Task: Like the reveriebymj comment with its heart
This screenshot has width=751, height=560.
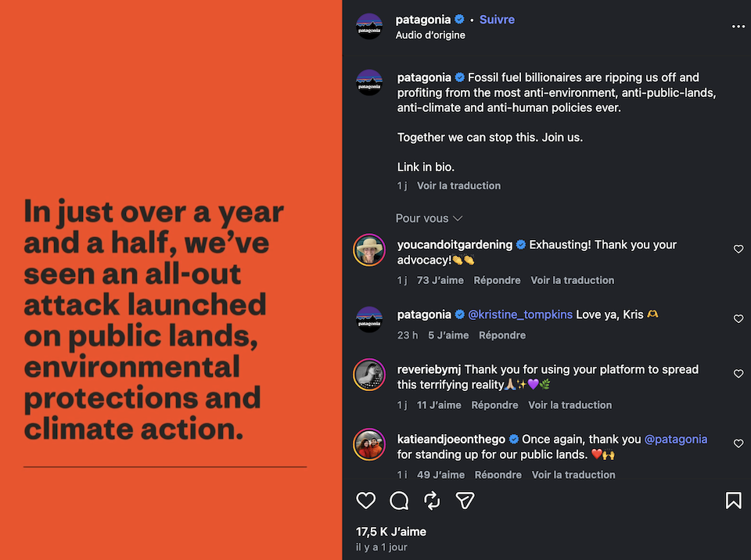Action: 738,374
